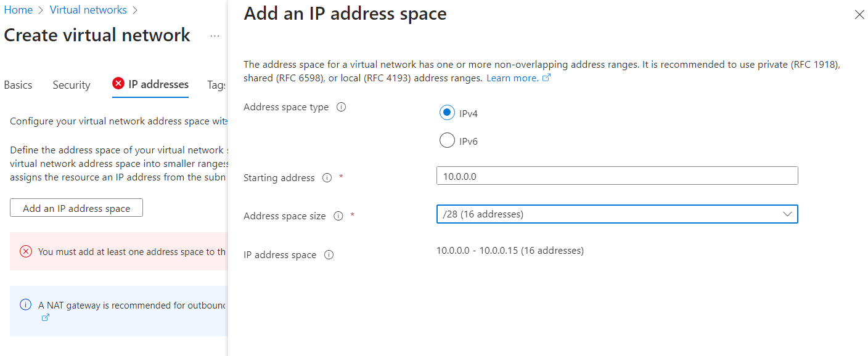Image resolution: width=868 pixels, height=356 pixels.
Task: Open the Address space size dropdown
Action: (x=616, y=214)
